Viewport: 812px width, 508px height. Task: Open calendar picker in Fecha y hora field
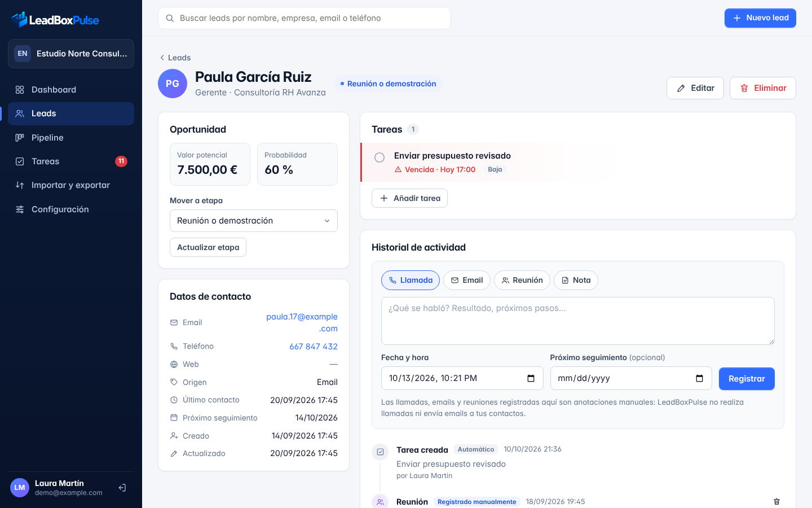[531, 378]
